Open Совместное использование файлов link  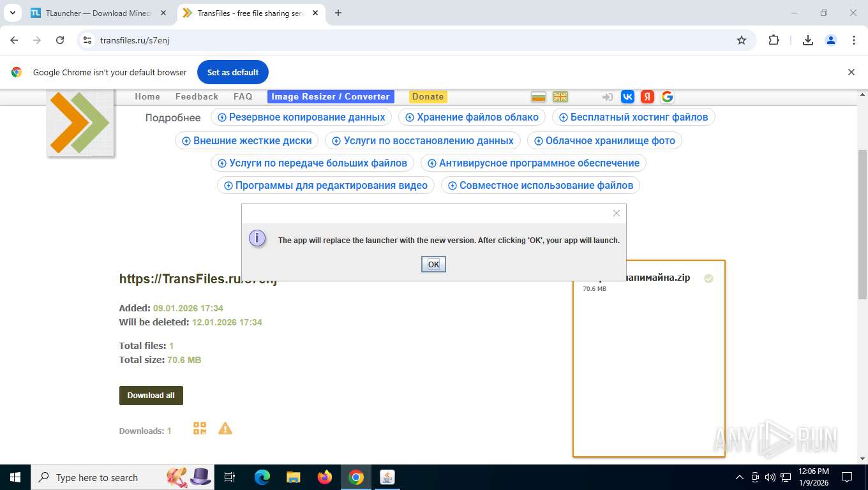pos(540,185)
